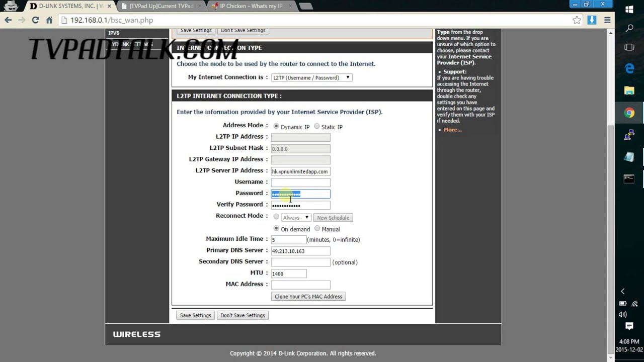Screen dimensions: 644x362
Task: Open the download extension icon in toolbar
Action: click(592, 20)
